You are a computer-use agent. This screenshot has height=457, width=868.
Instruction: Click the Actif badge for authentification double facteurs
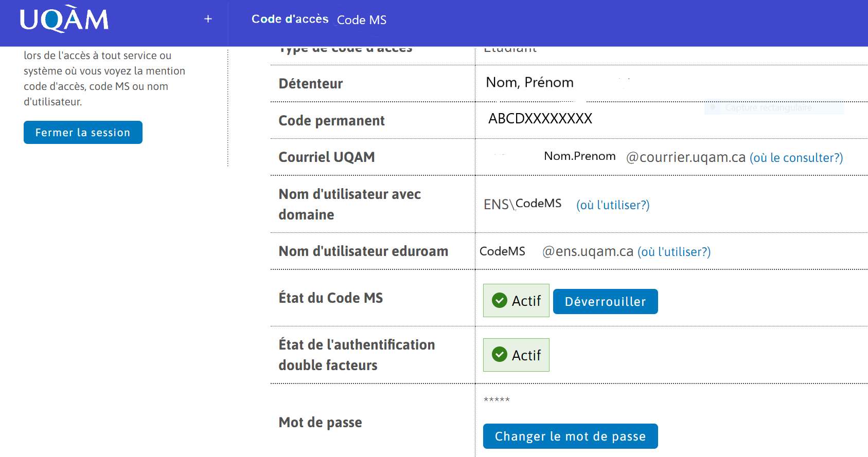[516, 355]
